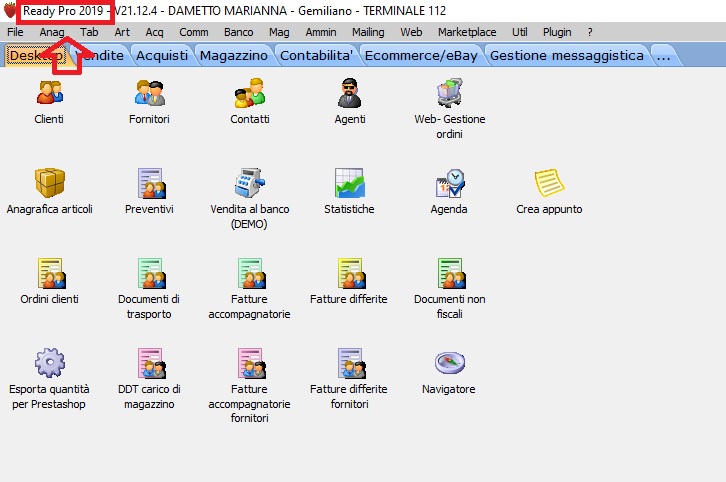Open the Mailing menu

pos(368,32)
